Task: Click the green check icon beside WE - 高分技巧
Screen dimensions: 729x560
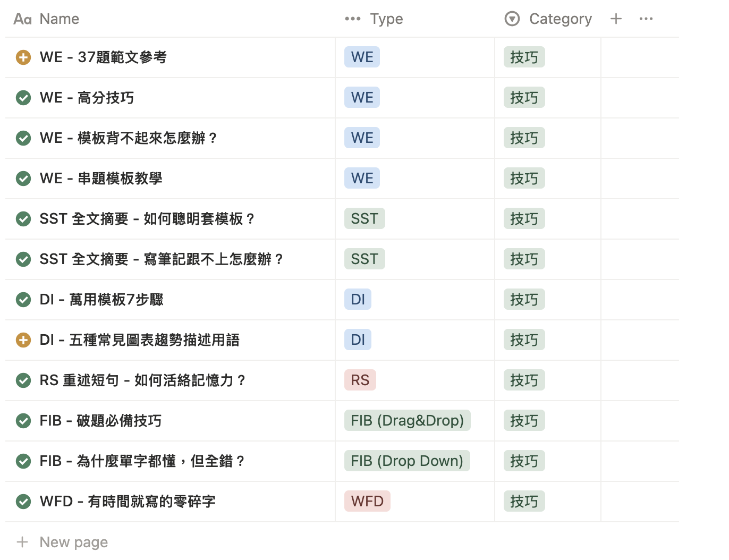Action: (x=23, y=98)
